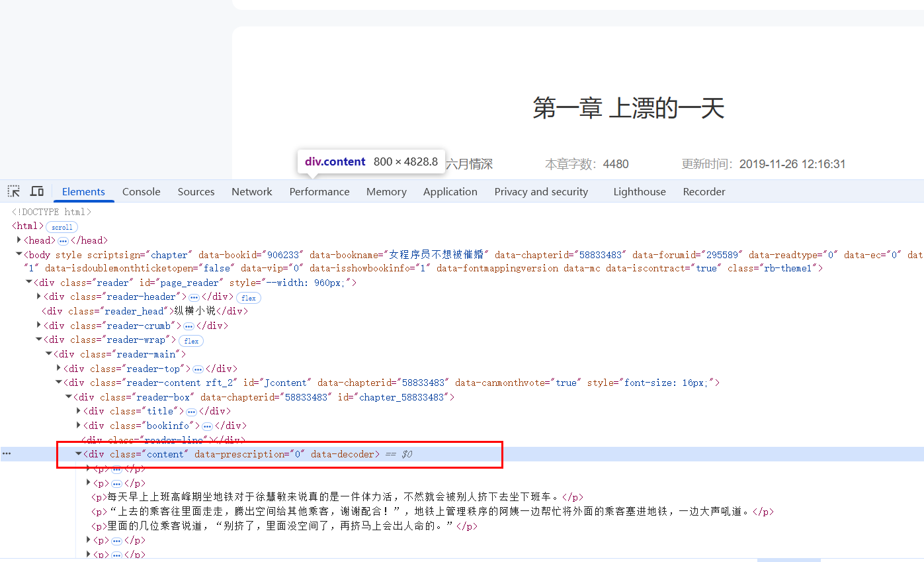924x562 pixels.
Task: Switch to the Elements tab
Action: pyautogui.click(x=83, y=191)
